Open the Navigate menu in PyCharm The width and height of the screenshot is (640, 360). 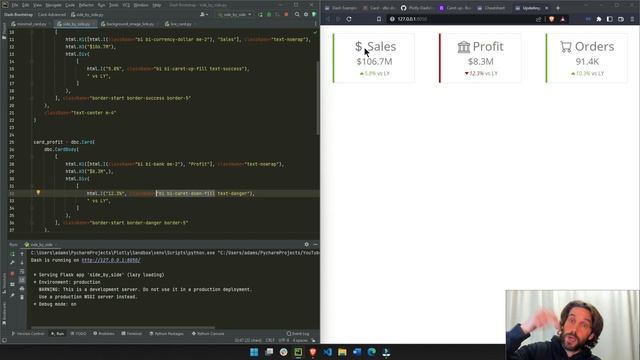(x=53, y=5)
